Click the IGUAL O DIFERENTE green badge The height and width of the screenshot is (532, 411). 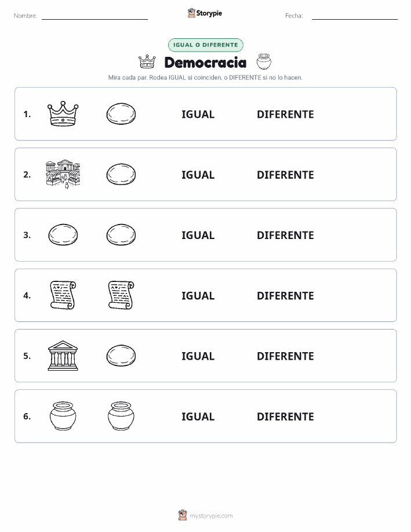pyautogui.click(x=205, y=45)
